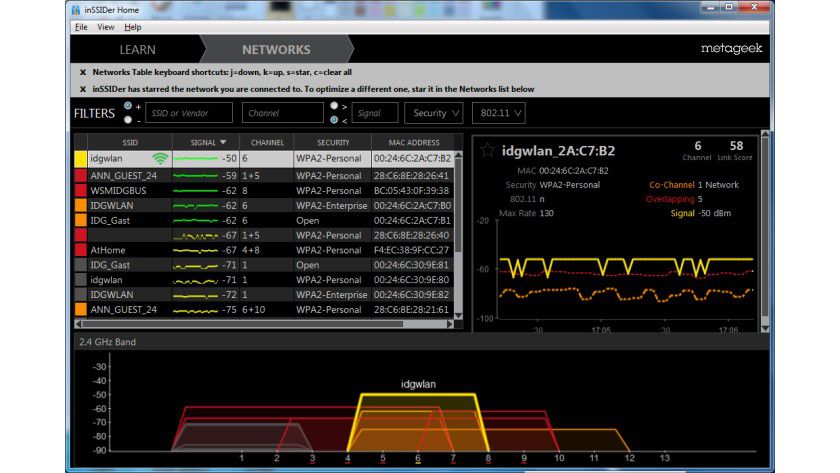
Task: Sort networks by SECURITY column
Action: tap(333, 142)
